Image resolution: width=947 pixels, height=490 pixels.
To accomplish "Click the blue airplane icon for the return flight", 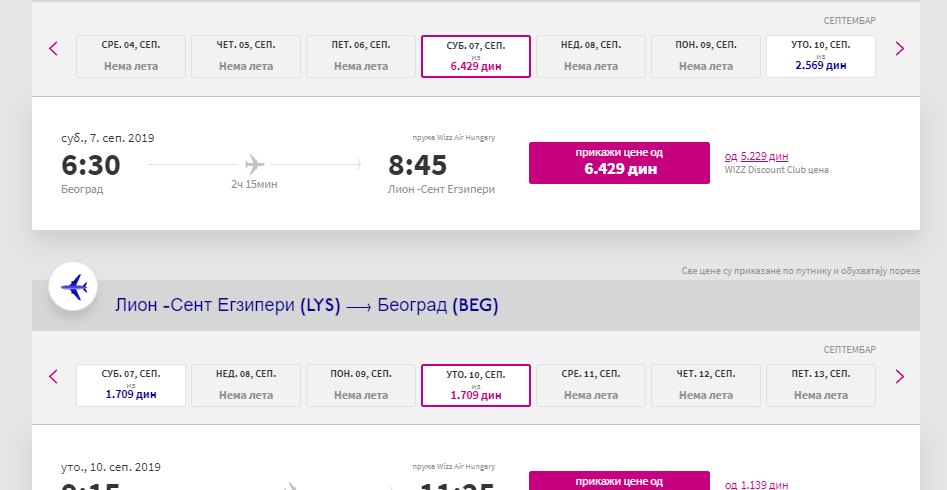I will point(73,287).
